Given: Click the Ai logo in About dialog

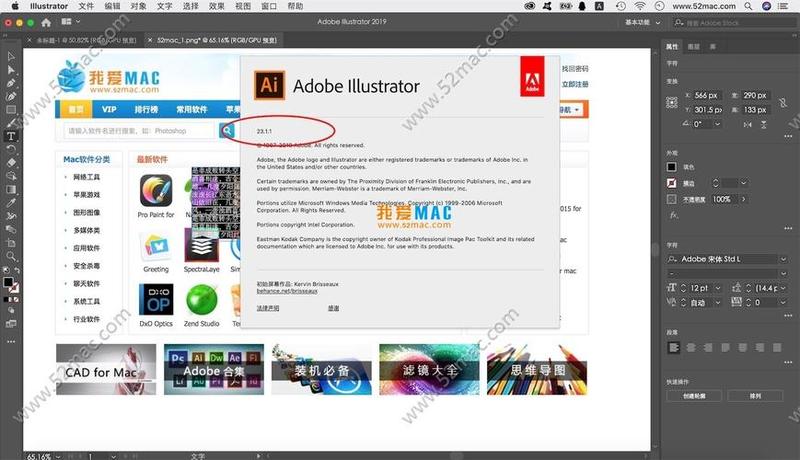Looking at the screenshot, I should pos(269,85).
